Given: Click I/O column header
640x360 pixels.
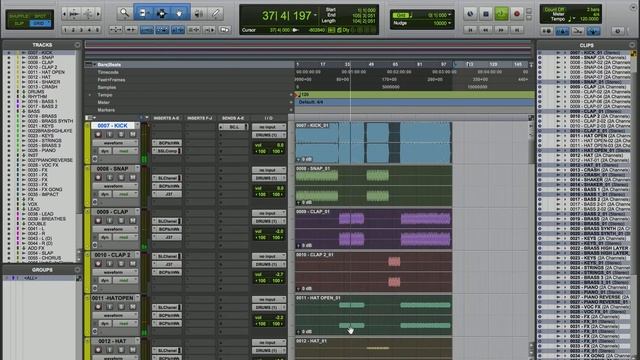Looking at the screenshot, I should tap(269, 118).
